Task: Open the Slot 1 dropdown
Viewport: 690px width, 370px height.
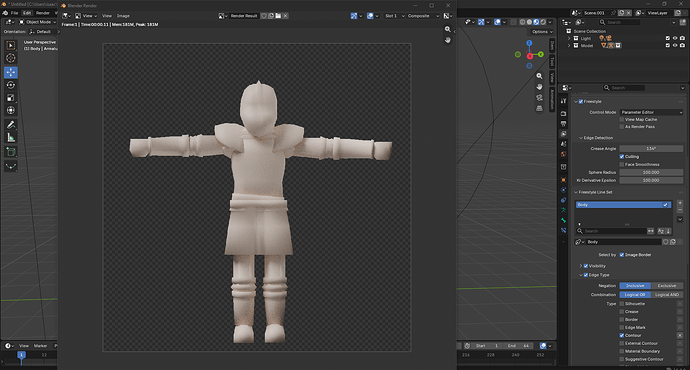Action: point(394,16)
